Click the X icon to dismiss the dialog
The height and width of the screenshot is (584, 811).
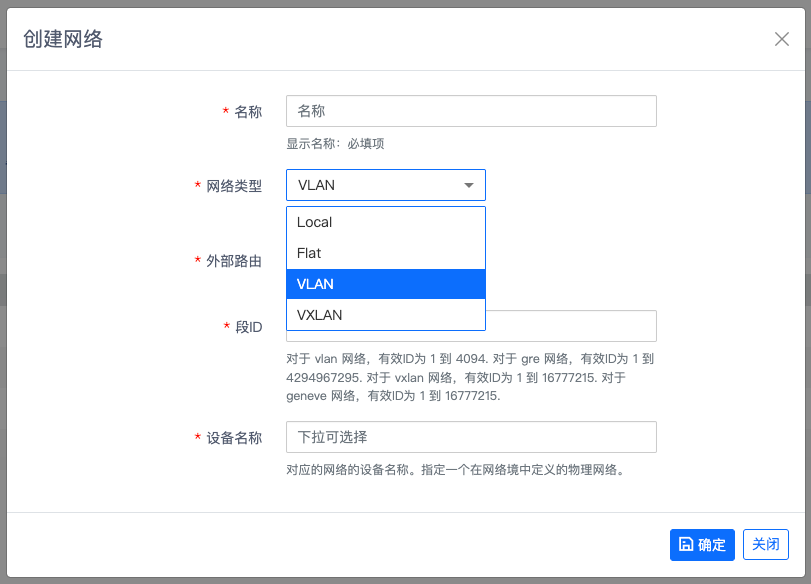point(782,40)
